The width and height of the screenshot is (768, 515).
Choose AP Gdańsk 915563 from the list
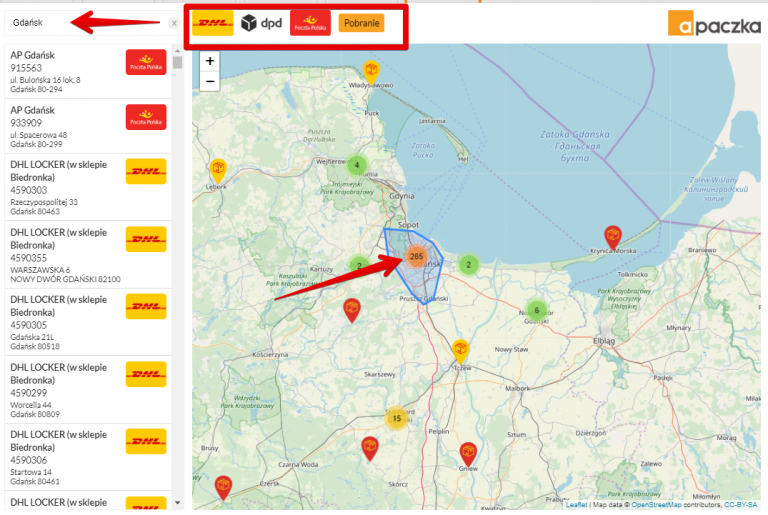click(x=87, y=71)
